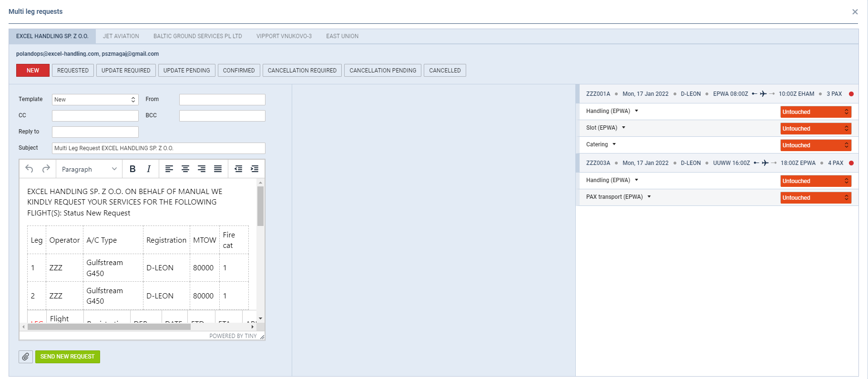The width and height of the screenshot is (868, 379).
Task: Undo the last editor change
Action: tap(29, 169)
